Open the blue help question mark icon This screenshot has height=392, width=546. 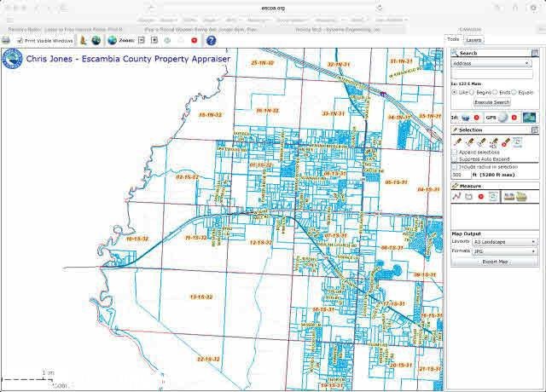coord(211,40)
